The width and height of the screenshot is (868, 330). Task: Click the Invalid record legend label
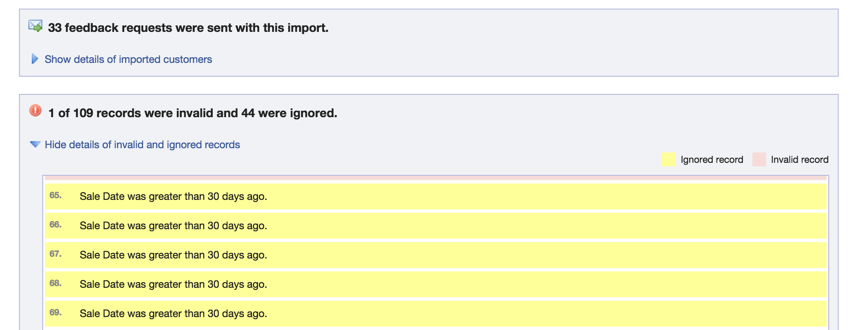799,160
